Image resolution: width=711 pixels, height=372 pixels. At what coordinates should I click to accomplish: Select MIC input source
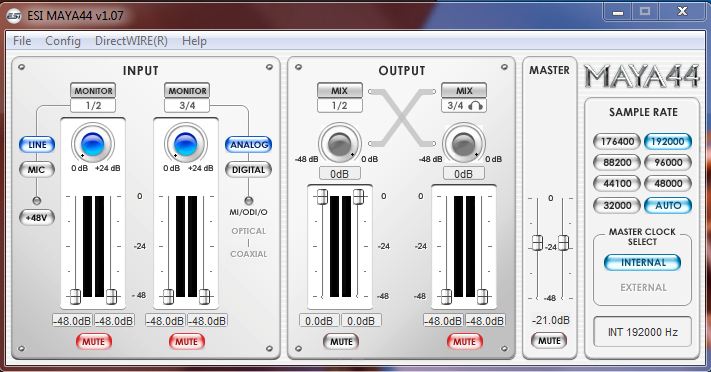[36, 170]
